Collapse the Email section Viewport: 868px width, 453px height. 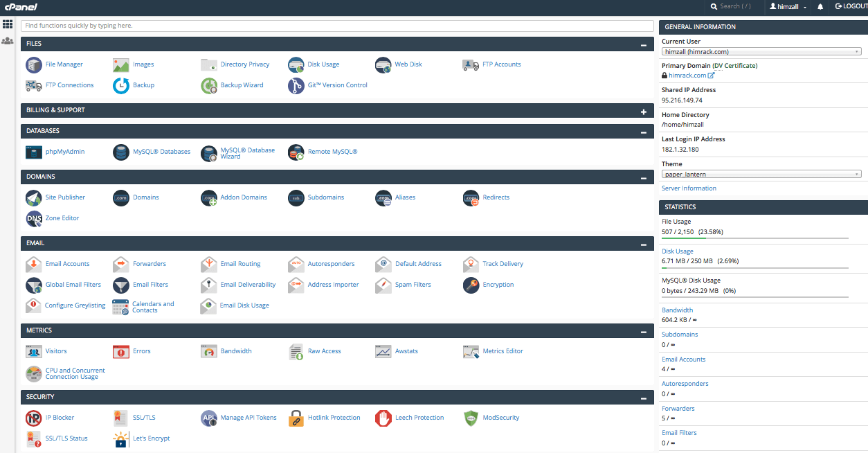[644, 244]
